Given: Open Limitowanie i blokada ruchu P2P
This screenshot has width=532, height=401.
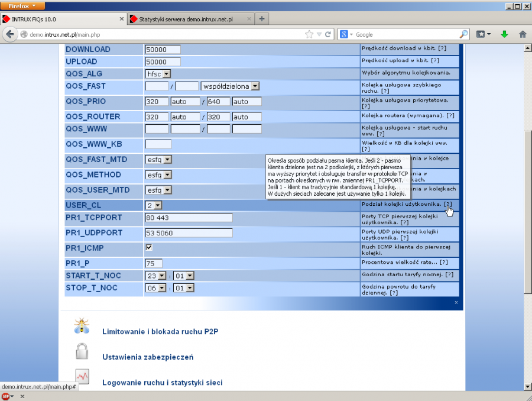Looking at the screenshot, I should 160,332.
